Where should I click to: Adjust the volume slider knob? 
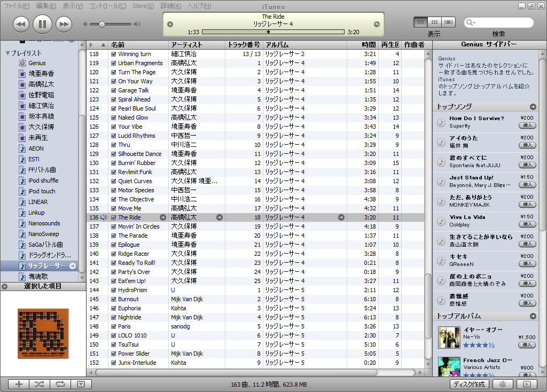click(102, 25)
